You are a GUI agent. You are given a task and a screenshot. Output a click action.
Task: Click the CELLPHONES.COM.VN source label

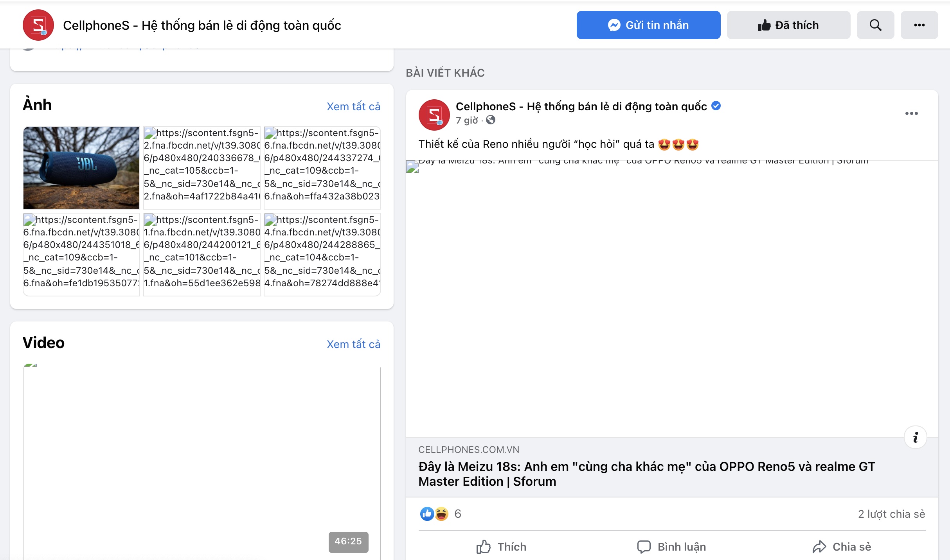pyautogui.click(x=469, y=450)
